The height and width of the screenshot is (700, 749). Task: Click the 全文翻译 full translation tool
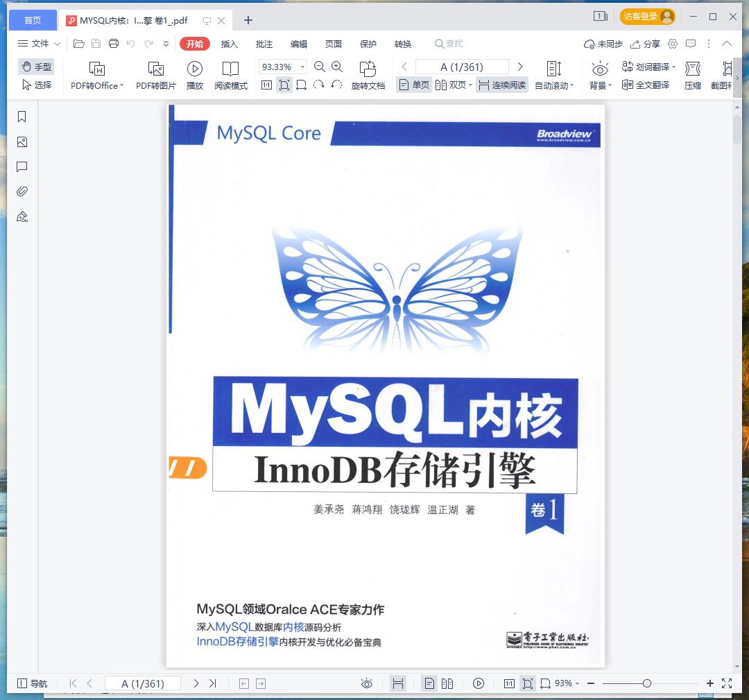[646, 85]
